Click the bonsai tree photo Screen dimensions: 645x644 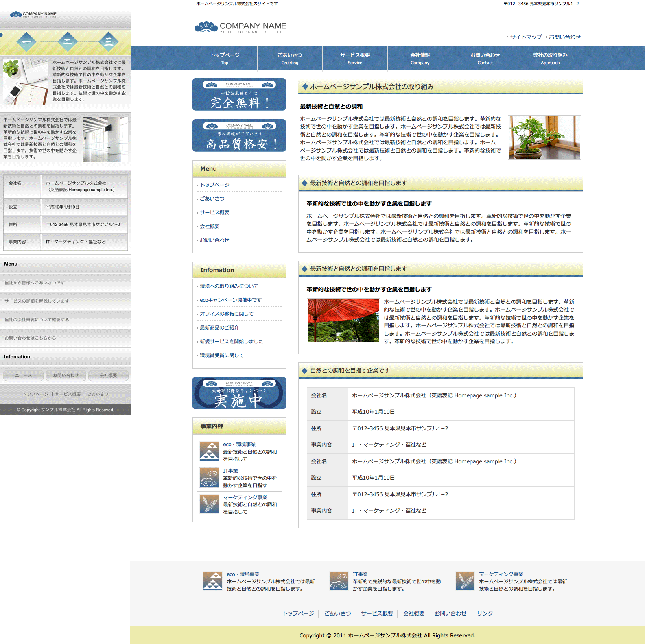[544, 138]
